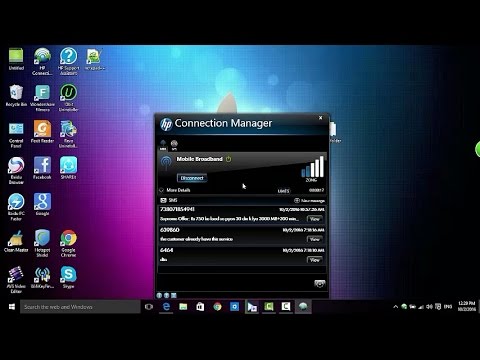Expand the More Details section

tap(175, 190)
